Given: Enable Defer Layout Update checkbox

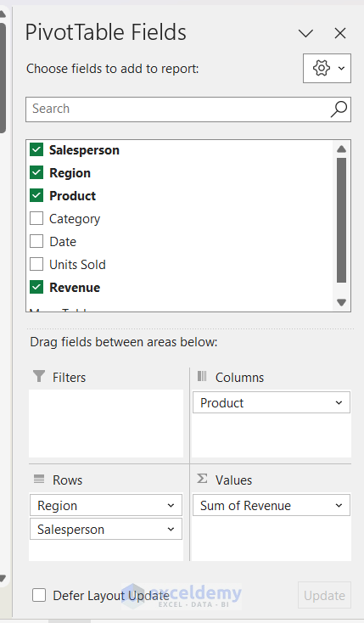Looking at the screenshot, I should pyautogui.click(x=39, y=595).
